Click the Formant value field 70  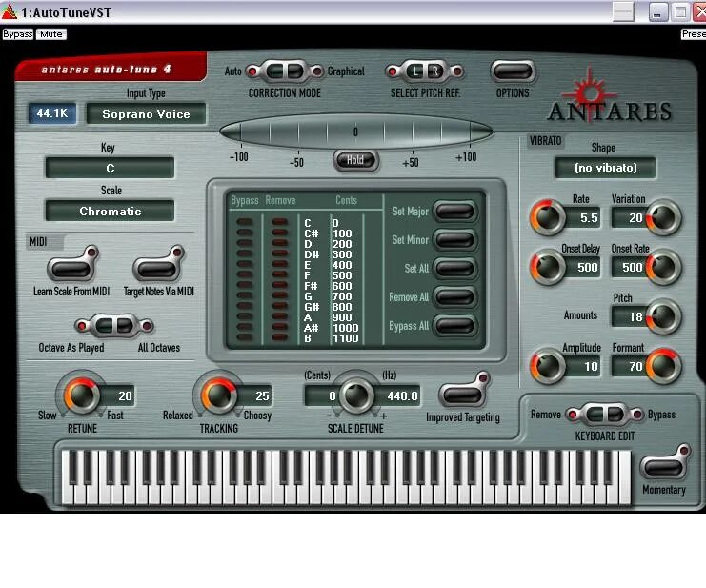tap(629, 367)
